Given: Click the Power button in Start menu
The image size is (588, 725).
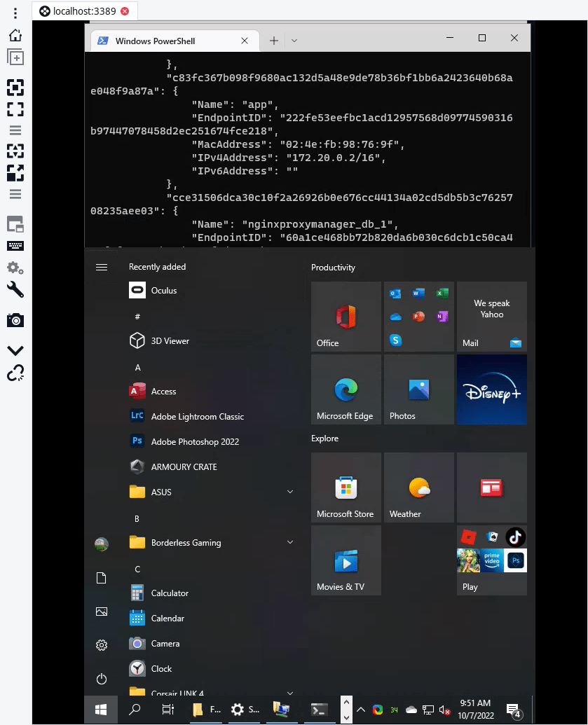Looking at the screenshot, I should tap(102, 679).
